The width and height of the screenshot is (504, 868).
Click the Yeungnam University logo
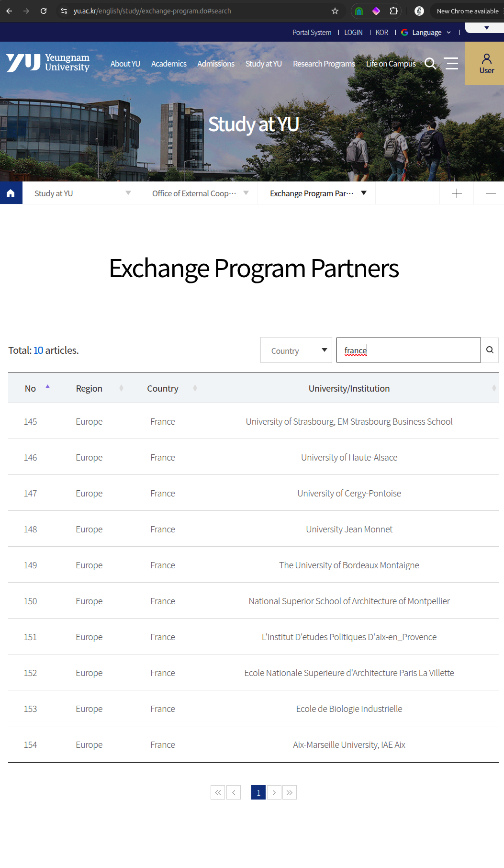pyautogui.click(x=48, y=63)
